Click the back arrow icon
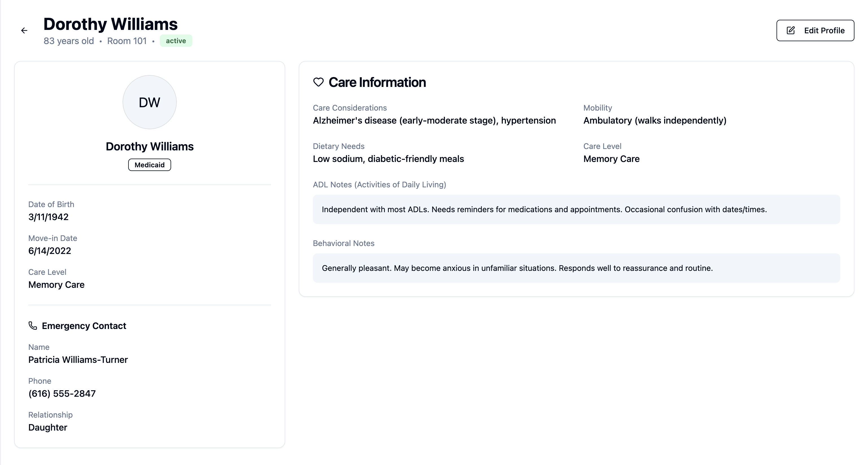The image size is (868, 465). pos(24,31)
